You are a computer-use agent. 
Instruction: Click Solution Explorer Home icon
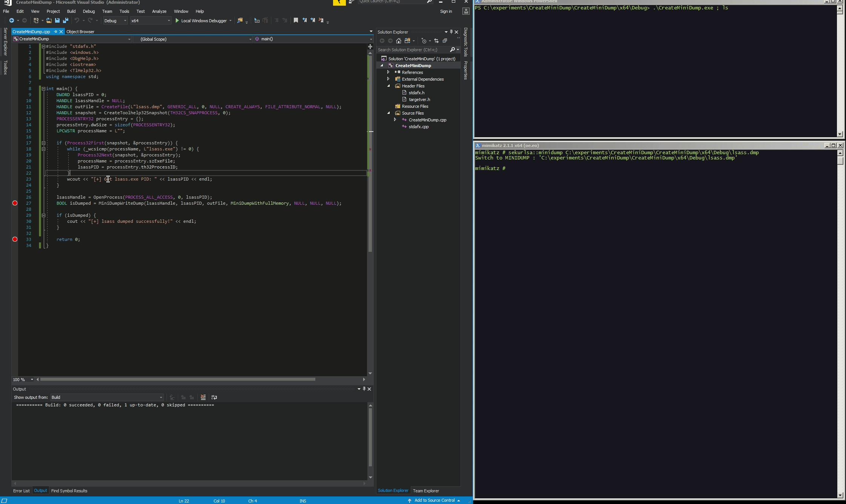(x=399, y=41)
